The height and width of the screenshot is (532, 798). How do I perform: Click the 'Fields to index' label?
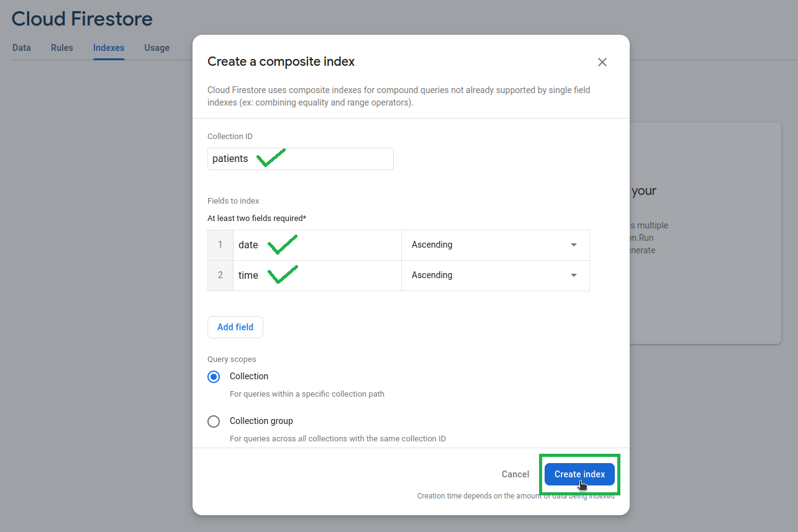click(x=234, y=201)
